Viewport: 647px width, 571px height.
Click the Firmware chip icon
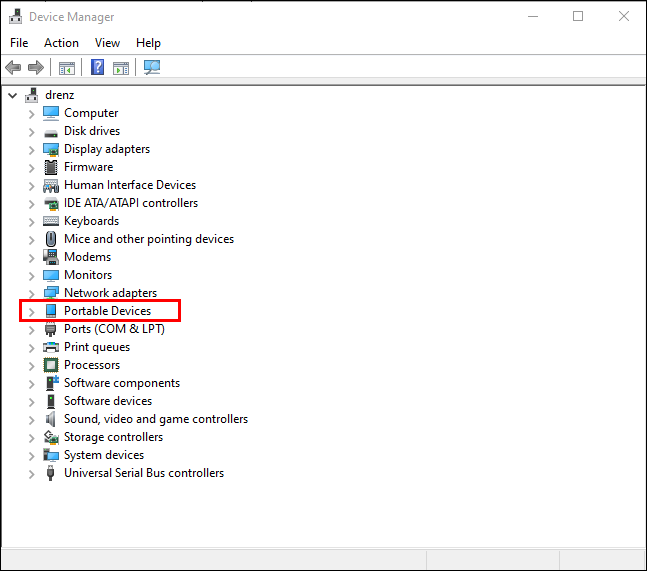tap(51, 167)
